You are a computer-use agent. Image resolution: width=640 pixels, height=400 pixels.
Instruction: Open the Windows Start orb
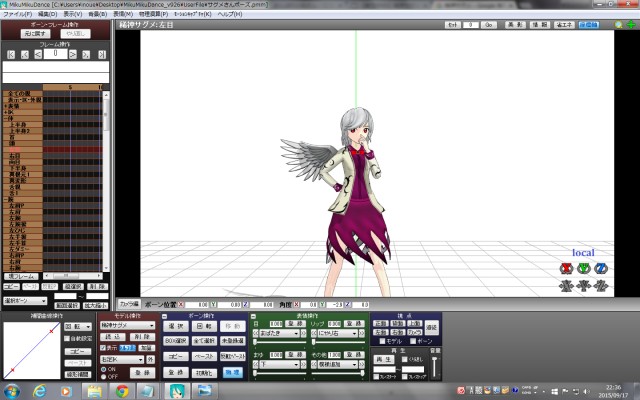(12, 391)
